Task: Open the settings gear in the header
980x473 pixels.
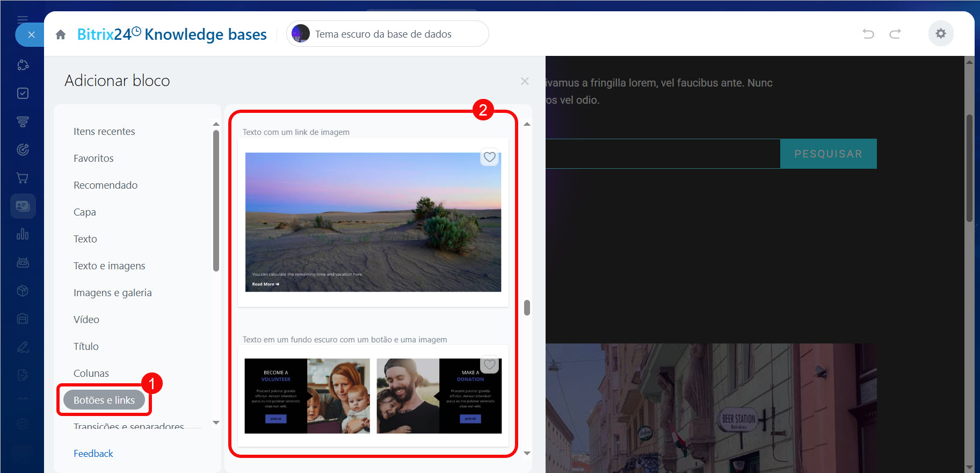Action: [940, 34]
